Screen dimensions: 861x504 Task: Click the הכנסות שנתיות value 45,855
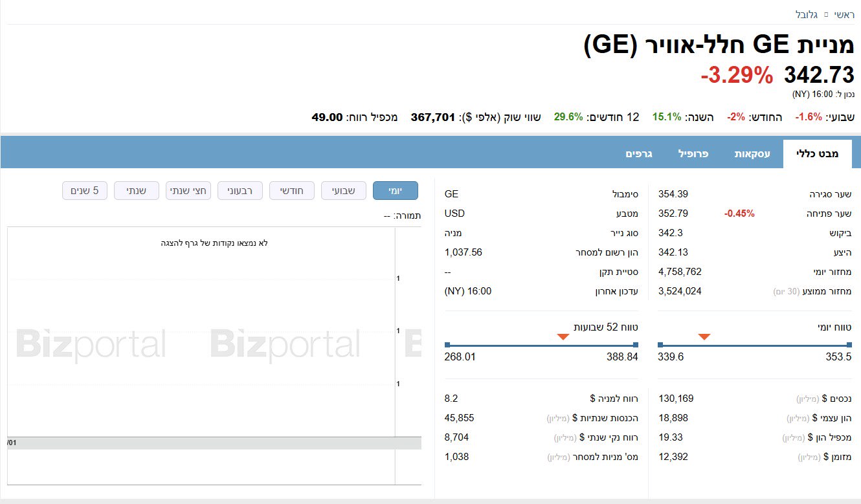pos(460,418)
